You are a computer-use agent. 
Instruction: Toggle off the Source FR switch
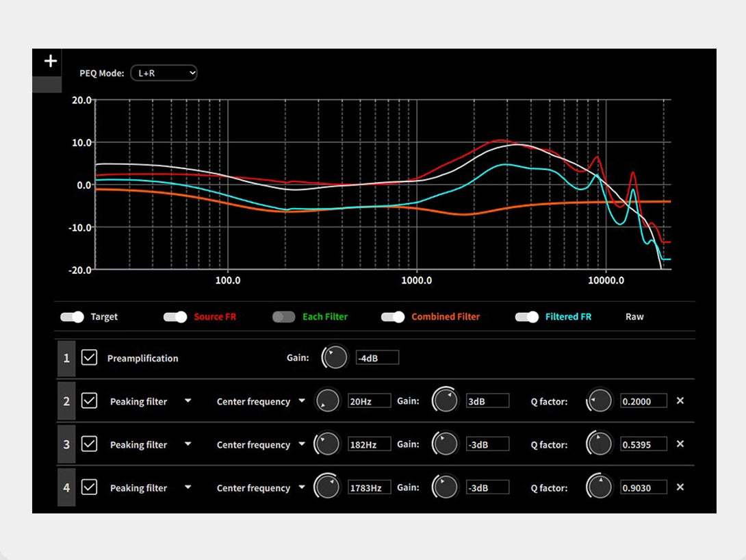tap(175, 317)
